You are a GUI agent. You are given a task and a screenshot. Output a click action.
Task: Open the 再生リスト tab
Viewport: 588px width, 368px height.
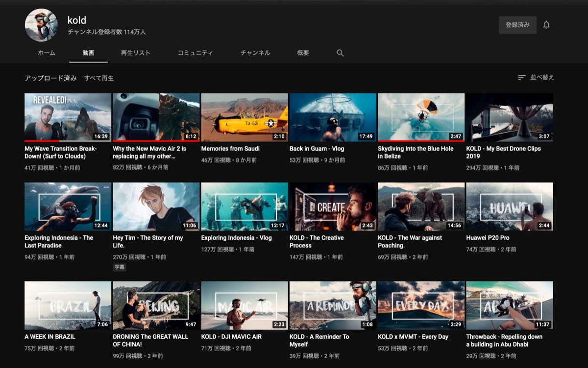click(135, 53)
